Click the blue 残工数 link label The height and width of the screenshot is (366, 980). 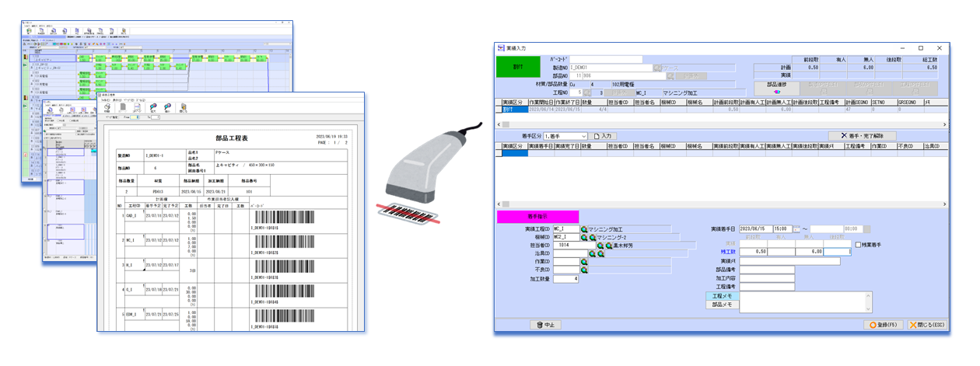(x=729, y=252)
